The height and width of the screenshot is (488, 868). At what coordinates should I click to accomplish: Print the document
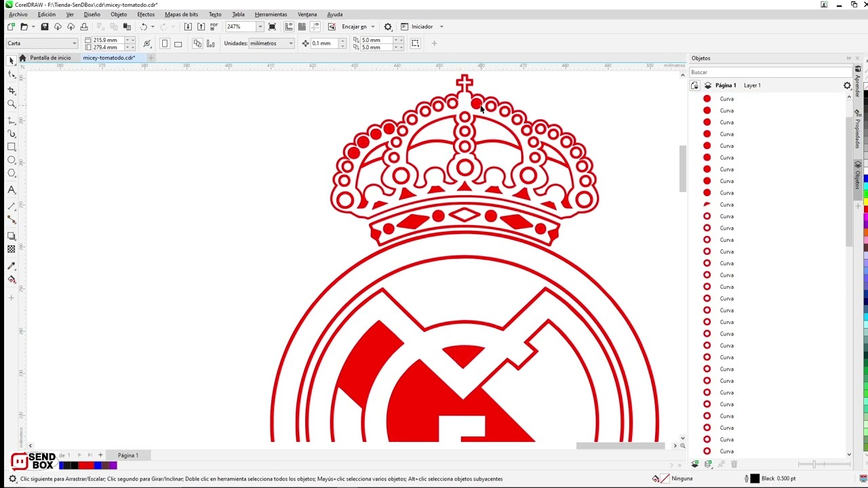point(84,26)
